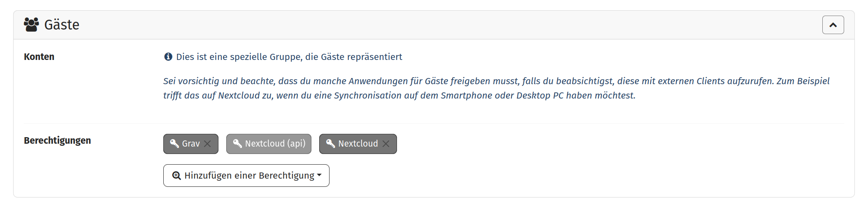868x209 pixels.
Task: Click the Konten label
Action: click(x=39, y=57)
